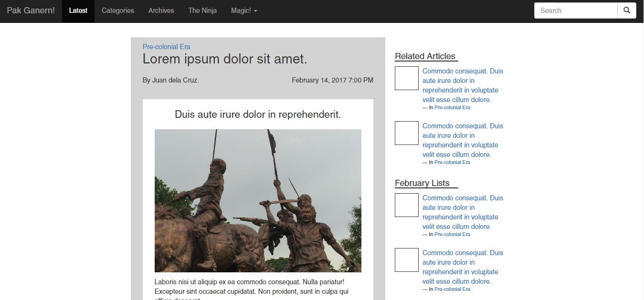This screenshot has height=300, width=644.
Task: Click second Related Articles thumbnail box
Action: (x=407, y=133)
